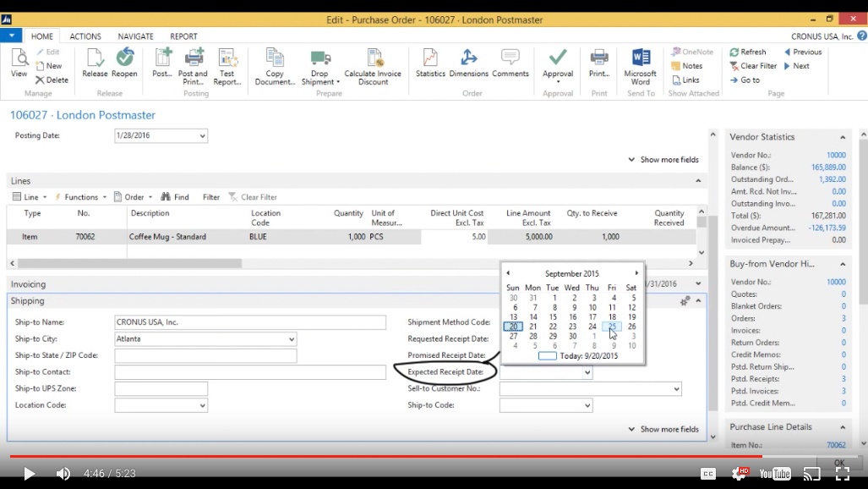Open the blue application menu dropdown
This screenshot has width=868, height=489.
[11, 36]
